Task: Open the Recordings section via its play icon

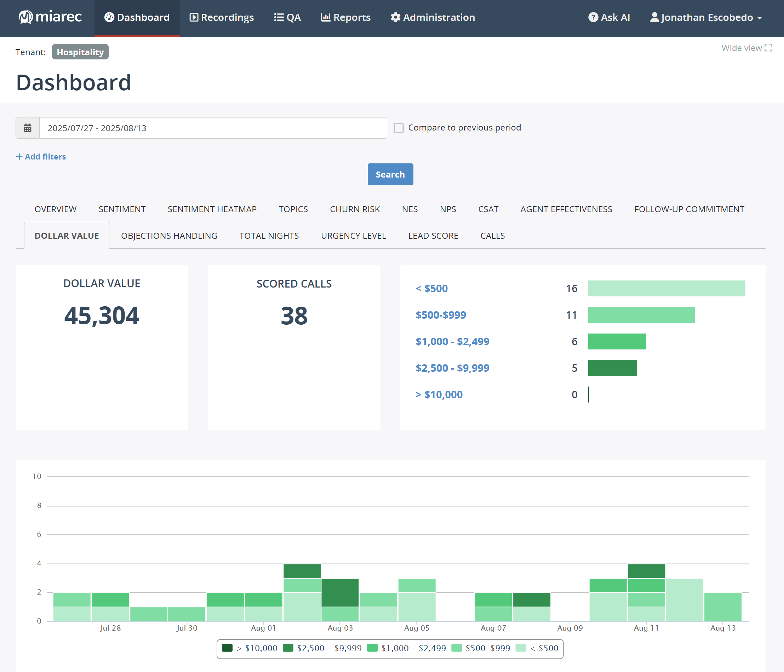Action: pyautogui.click(x=194, y=17)
